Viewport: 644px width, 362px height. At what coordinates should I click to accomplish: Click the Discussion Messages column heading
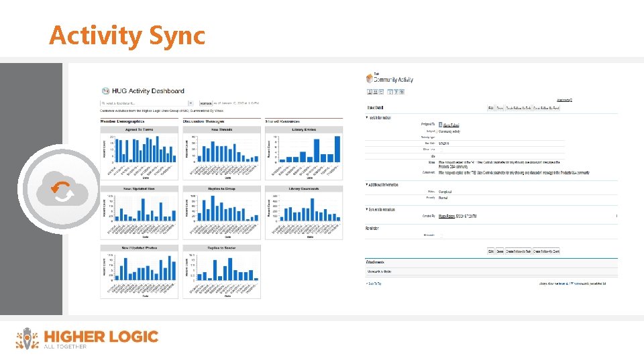pyautogui.click(x=204, y=121)
